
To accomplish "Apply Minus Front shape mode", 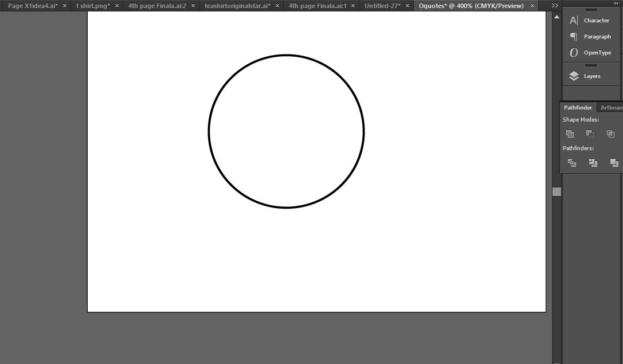I will click(x=590, y=134).
